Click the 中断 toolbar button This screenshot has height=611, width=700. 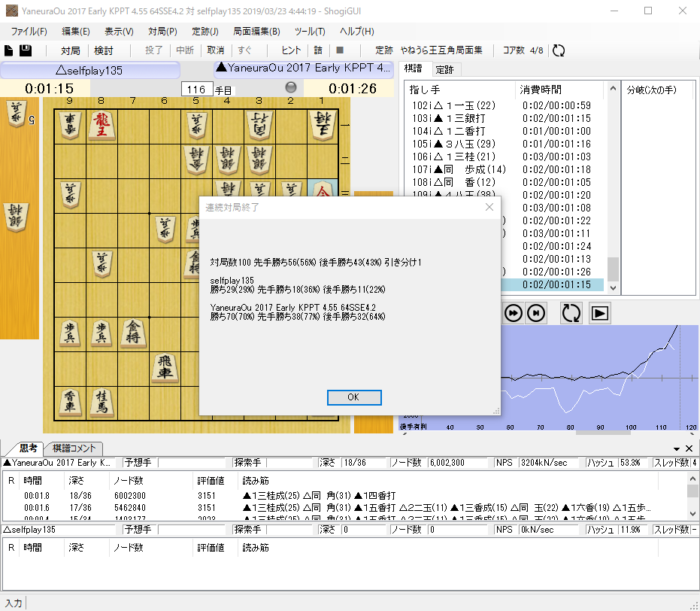[x=185, y=50]
